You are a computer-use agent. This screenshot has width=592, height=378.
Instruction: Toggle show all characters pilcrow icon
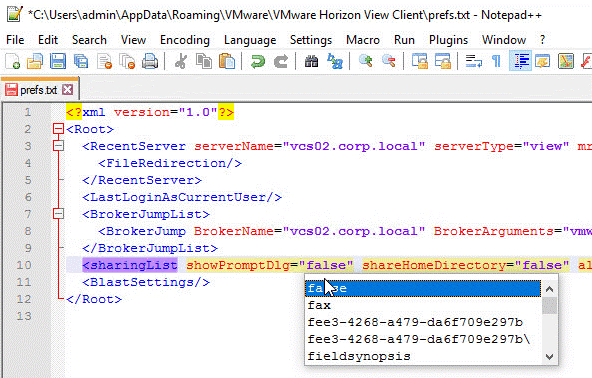tap(497, 61)
